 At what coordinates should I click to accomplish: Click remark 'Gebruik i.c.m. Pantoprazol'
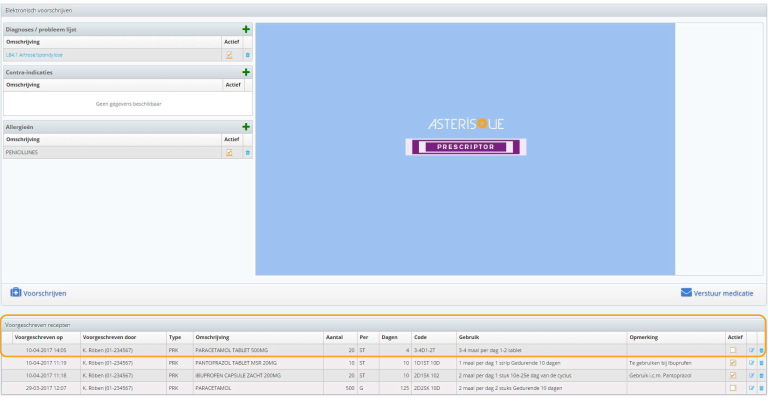[660, 375]
